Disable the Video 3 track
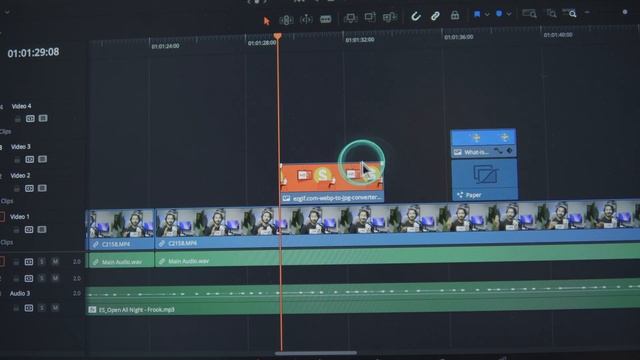The height and width of the screenshot is (360, 640). point(42,159)
